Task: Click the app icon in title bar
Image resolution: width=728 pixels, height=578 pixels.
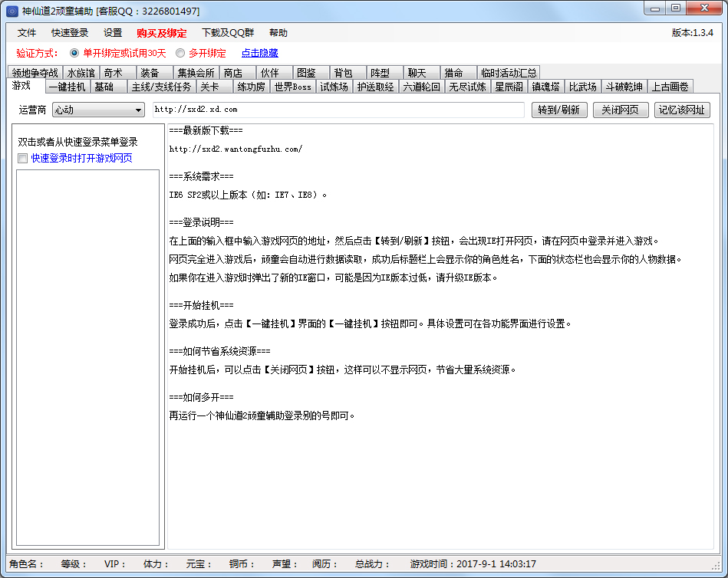Action: (x=12, y=11)
